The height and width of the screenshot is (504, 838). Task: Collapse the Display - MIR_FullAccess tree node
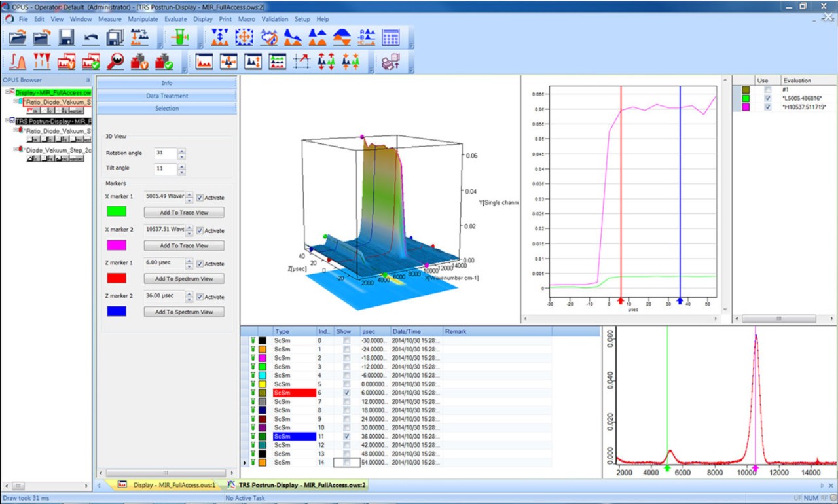[7, 92]
